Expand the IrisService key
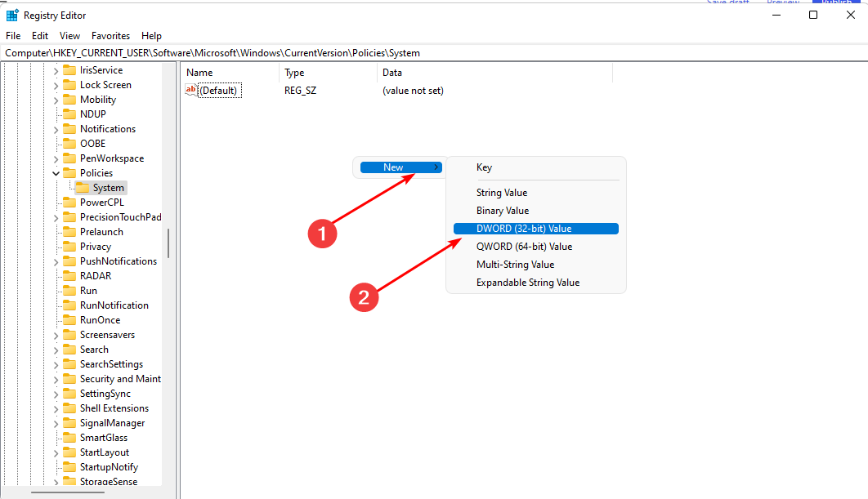This screenshot has width=868, height=499. [56, 71]
